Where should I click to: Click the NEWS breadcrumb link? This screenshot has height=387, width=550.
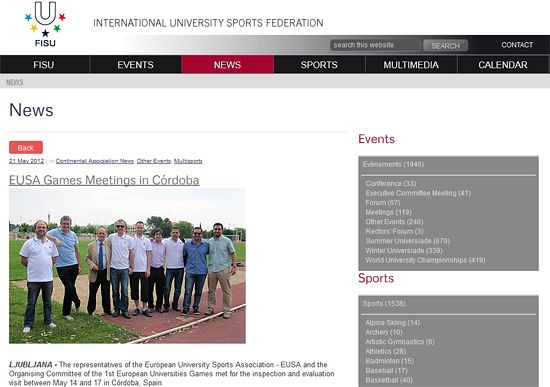coord(14,82)
